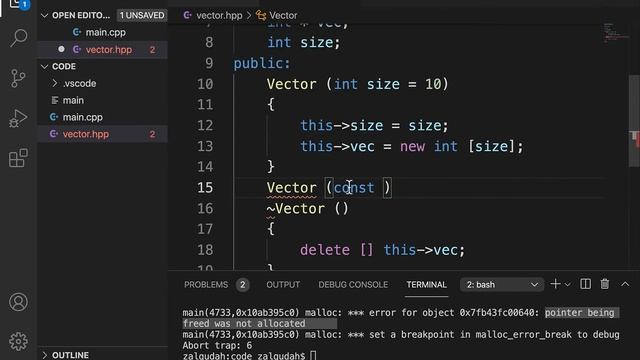This screenshot has width=640, height=360.
Task: Open the Search view in activity bar
Action: click(18, 38)
